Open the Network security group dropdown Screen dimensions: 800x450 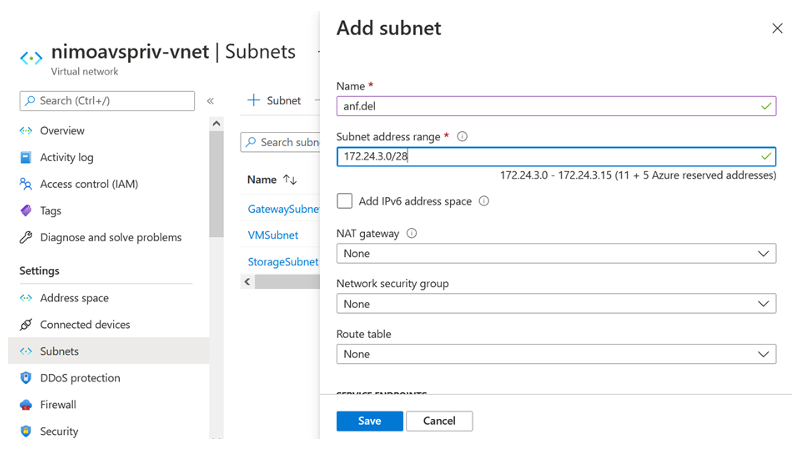tap(555, 304)
